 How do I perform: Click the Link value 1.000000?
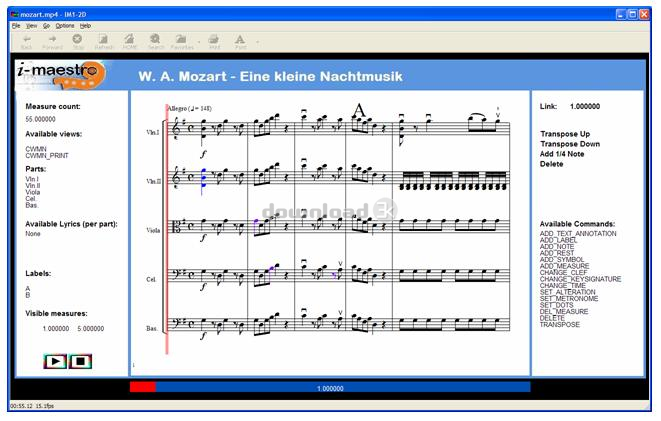pyautogui.click(x=585, y=107)
